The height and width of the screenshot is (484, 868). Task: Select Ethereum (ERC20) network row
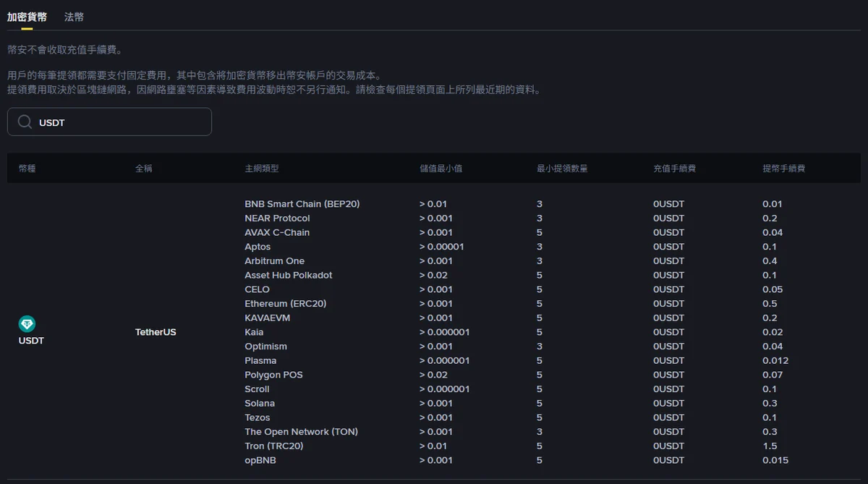(286, 304)
